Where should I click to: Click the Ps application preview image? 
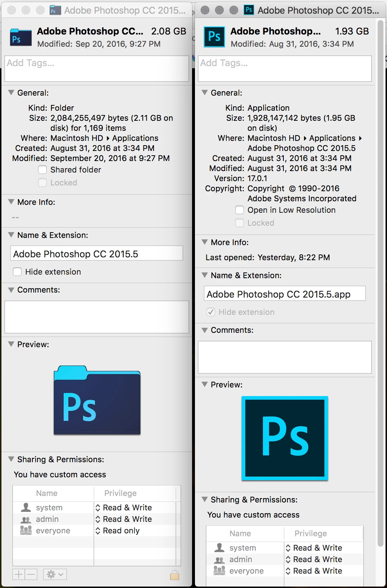(285, 438)
